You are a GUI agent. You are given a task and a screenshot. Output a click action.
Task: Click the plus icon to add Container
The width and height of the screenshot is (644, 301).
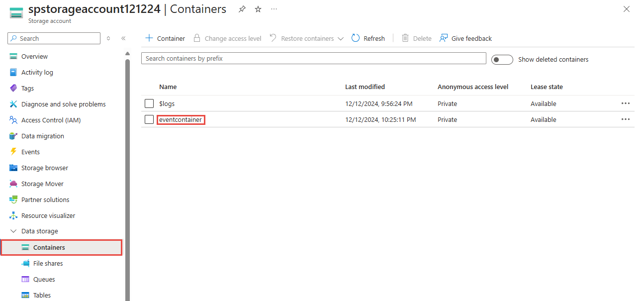pyautogui.click(x=149, y=38)
